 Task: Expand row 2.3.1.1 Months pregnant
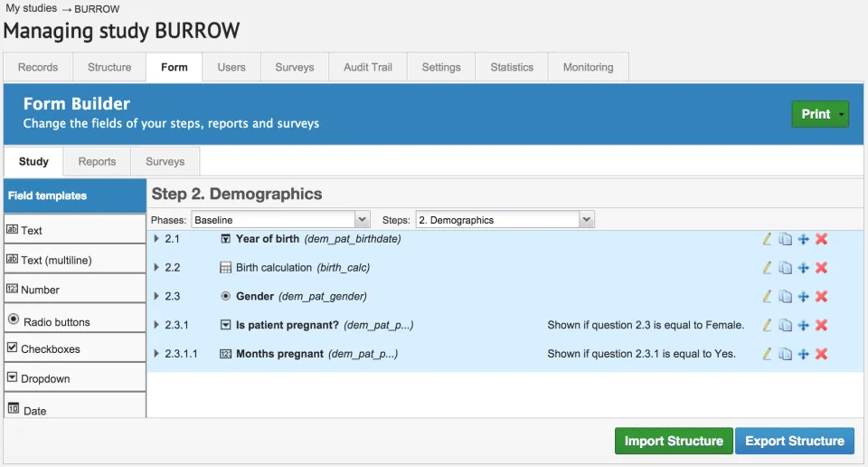(156, 354)
